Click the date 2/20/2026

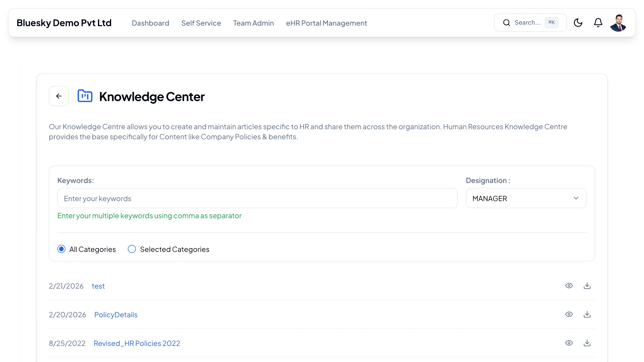pos(67,315)
